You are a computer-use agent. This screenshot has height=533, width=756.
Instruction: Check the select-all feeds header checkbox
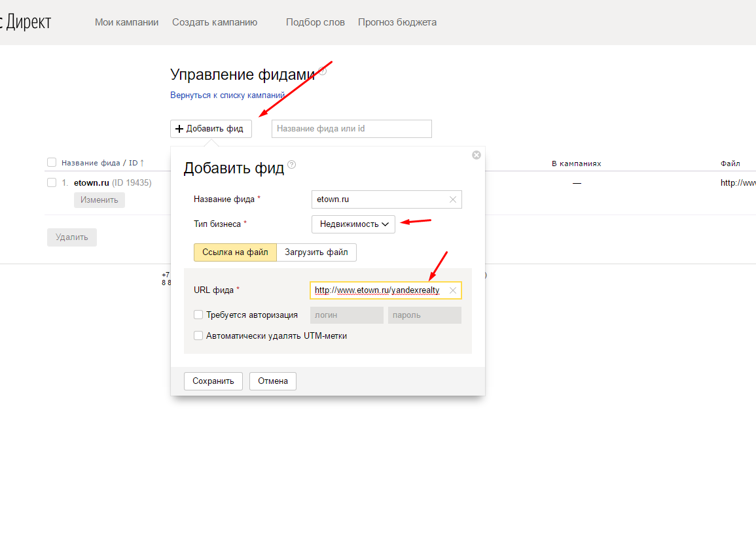[52, 163]
